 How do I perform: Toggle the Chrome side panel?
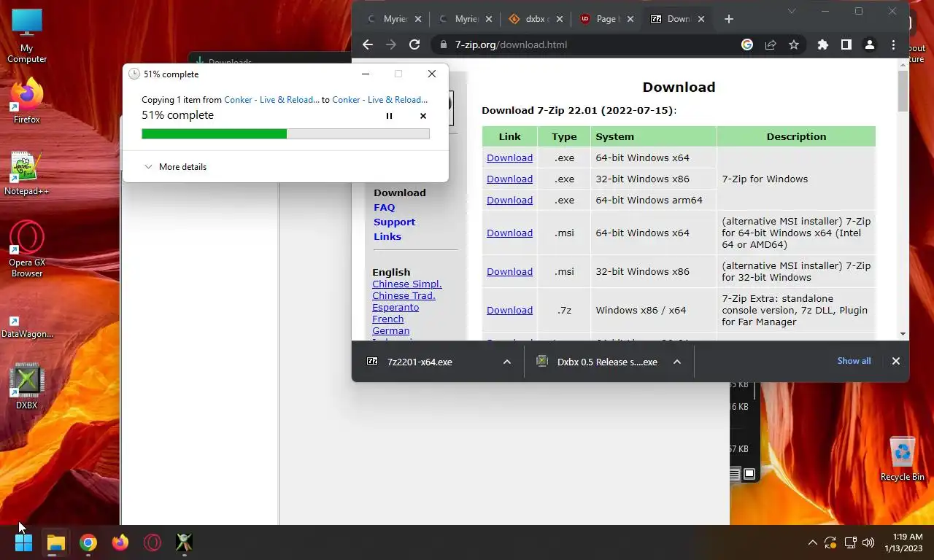click(846, 44)
